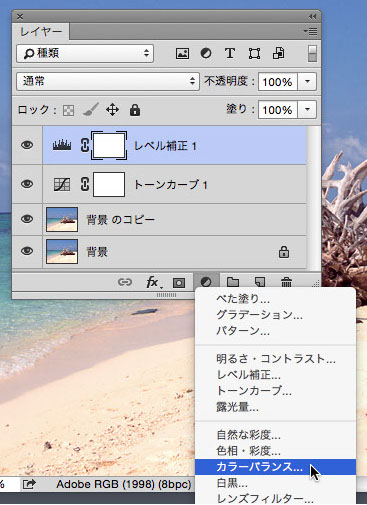Click the 塗り 100% input field

pos(278,110)
